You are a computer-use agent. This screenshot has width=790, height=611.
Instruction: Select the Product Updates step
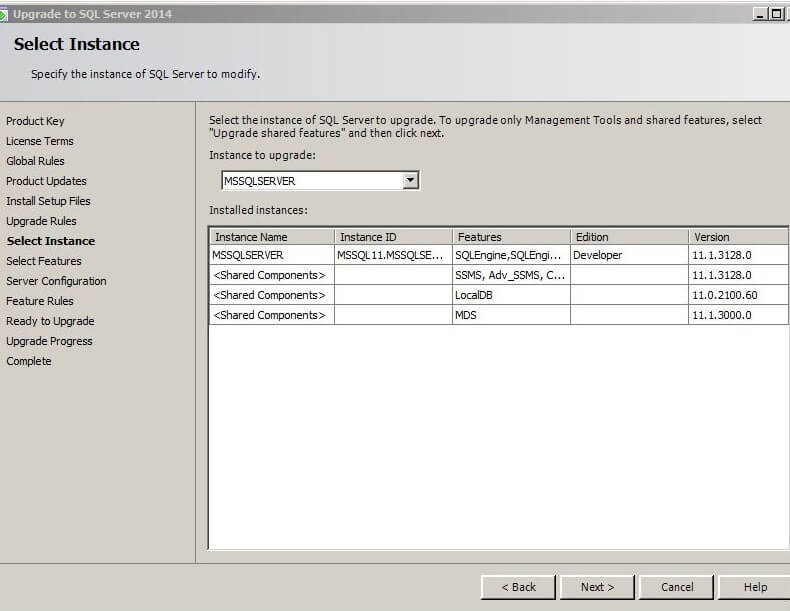pos(46,181)
